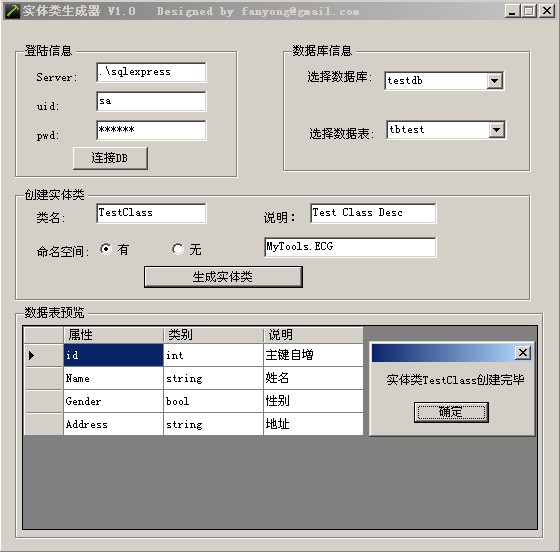The height and width of the screenshot is (552, 560).
Task: Click the row header of the Gender row
Action: (x=44, y=401)
